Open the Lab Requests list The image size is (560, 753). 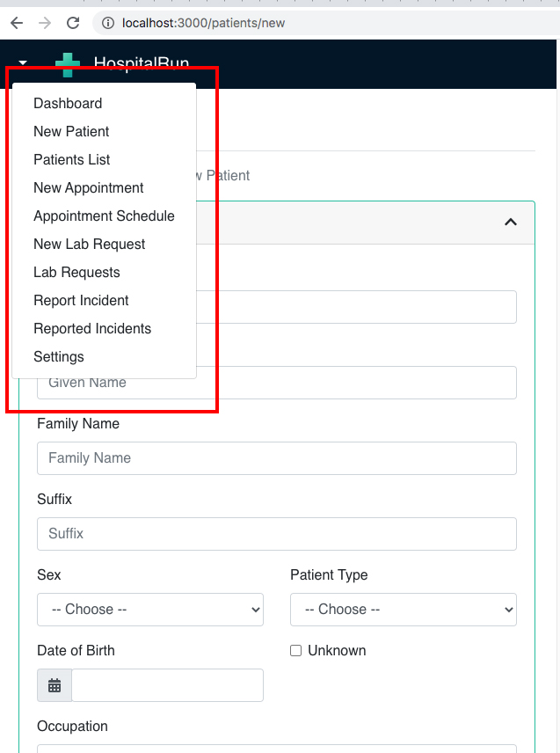click(76, 272)
